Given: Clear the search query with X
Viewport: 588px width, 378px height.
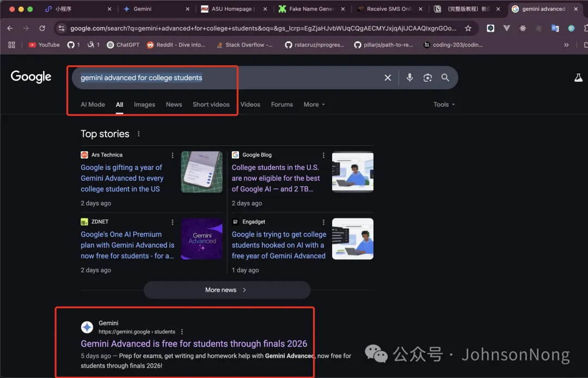Looking at the screenshot, I should (x=388, y=78).
